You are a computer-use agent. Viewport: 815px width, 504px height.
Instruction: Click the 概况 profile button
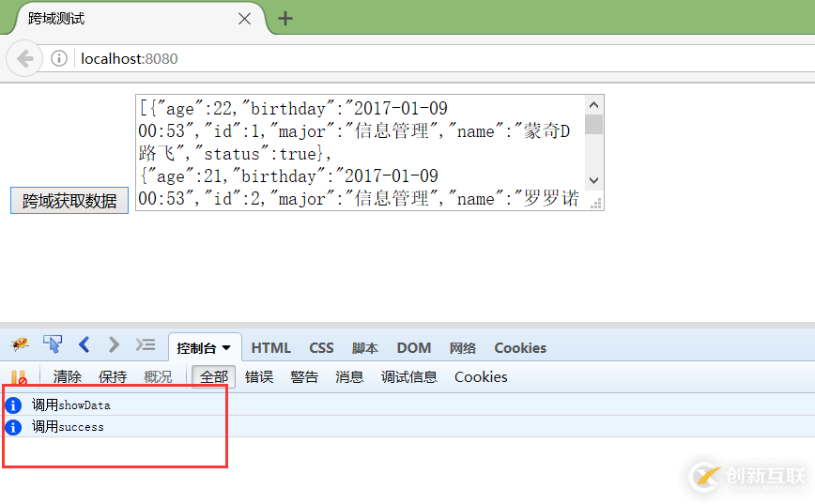[x=158, y=376]
